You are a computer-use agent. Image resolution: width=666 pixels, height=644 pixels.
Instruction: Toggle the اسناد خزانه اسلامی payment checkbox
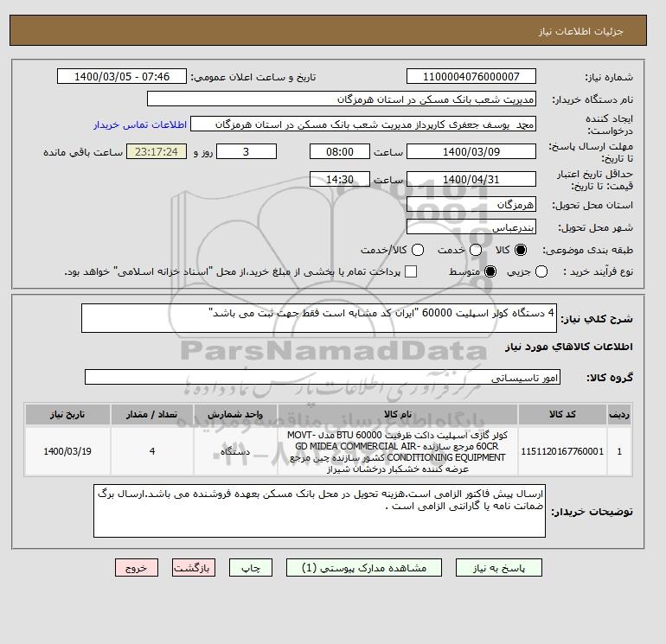pos(411,271)
